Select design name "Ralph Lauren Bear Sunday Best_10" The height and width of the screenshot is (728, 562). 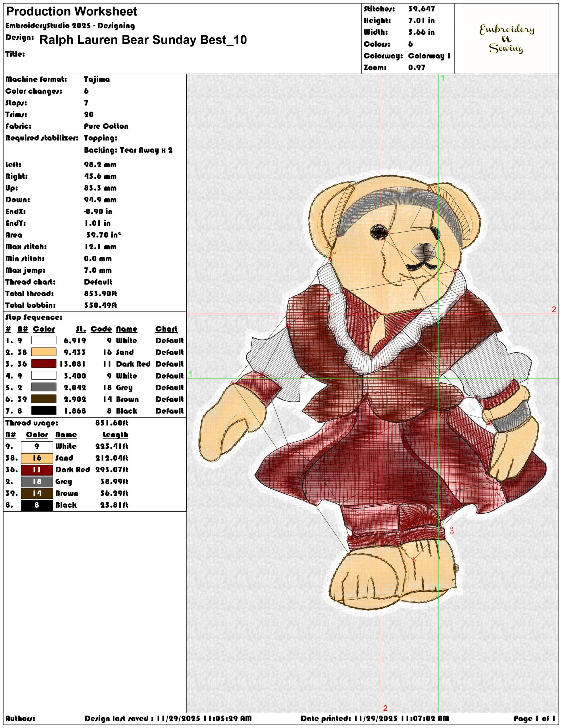coord(143,40)
